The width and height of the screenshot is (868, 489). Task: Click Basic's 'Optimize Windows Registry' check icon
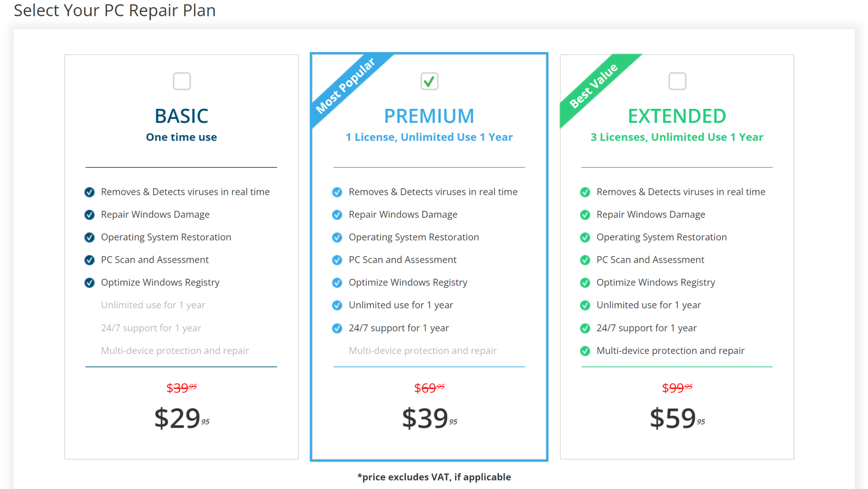[89, 283]
